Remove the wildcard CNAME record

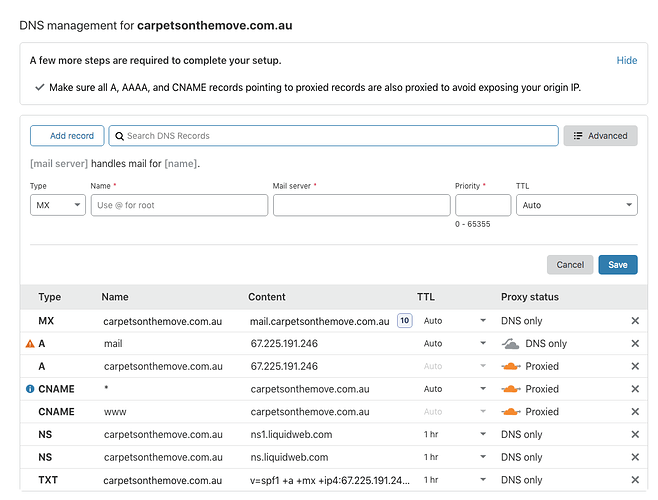635,389
